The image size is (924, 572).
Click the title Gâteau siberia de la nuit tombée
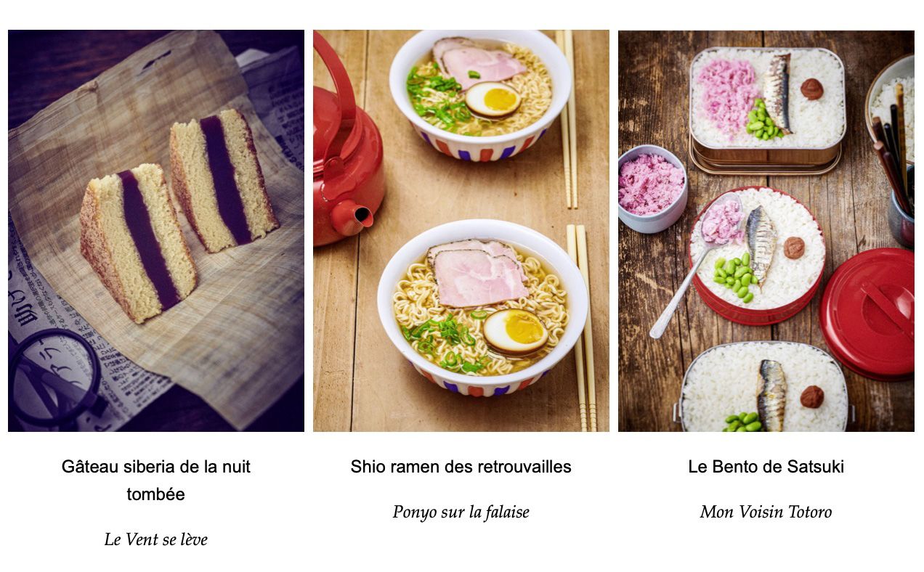coord(156,481)
